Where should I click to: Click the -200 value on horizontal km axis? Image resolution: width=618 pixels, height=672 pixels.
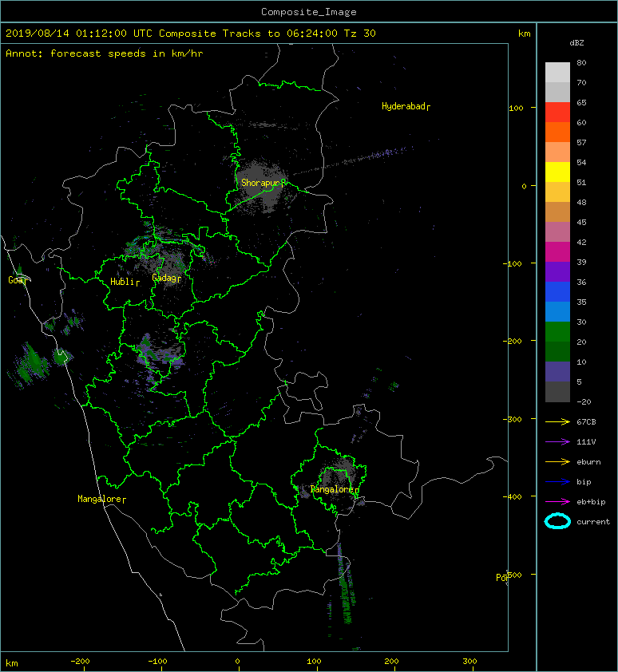pyautogui.click(x=80, y=662)
